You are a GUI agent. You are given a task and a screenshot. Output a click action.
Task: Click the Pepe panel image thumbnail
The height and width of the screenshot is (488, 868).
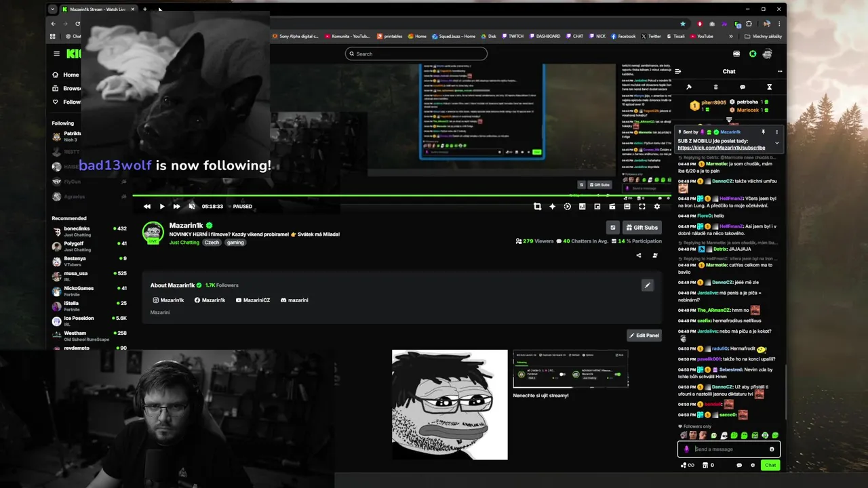coord(450,405)
